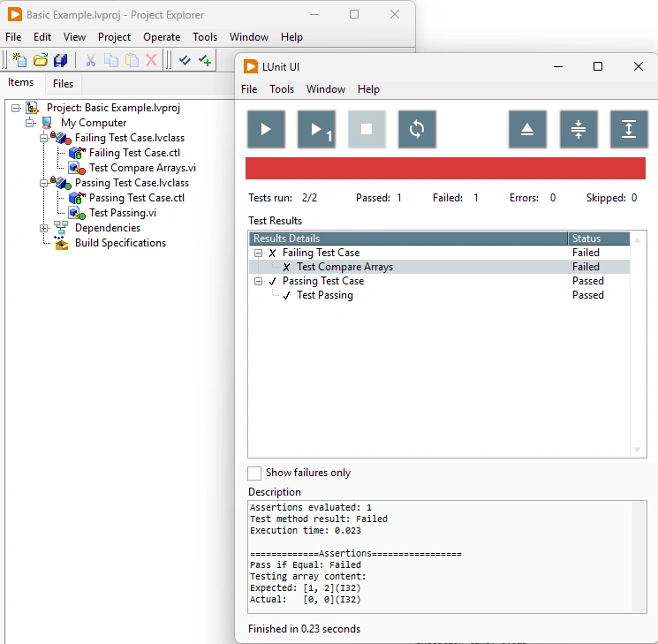
Task: Collapse all test results button
Action: point(579,129)
